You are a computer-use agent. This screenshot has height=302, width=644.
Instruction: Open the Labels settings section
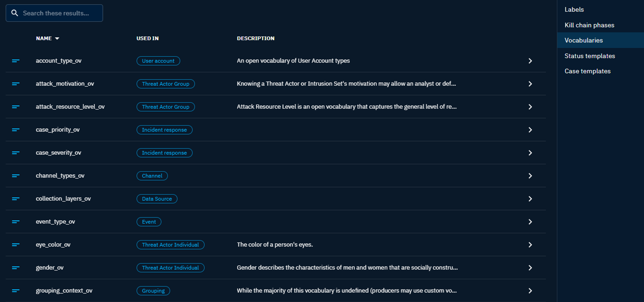pyautogui.click(x=574, y=9)
